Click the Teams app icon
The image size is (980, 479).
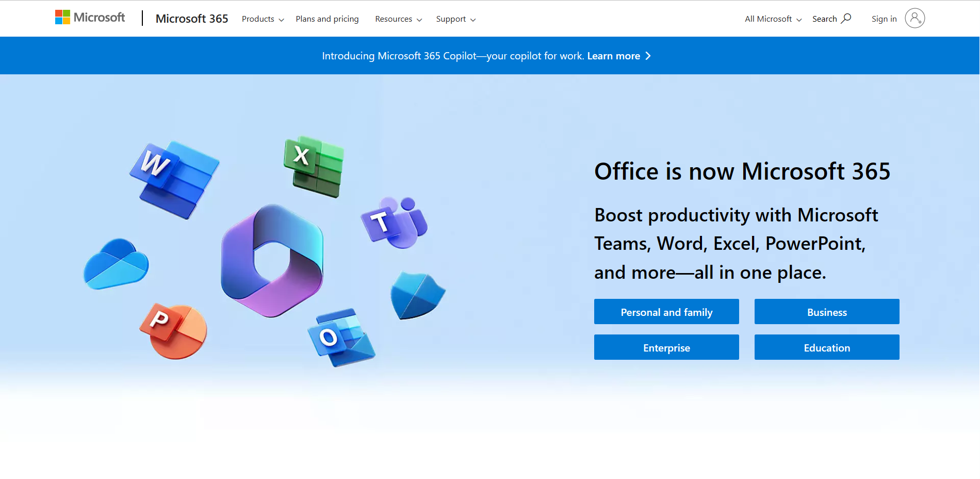(394, 222)
